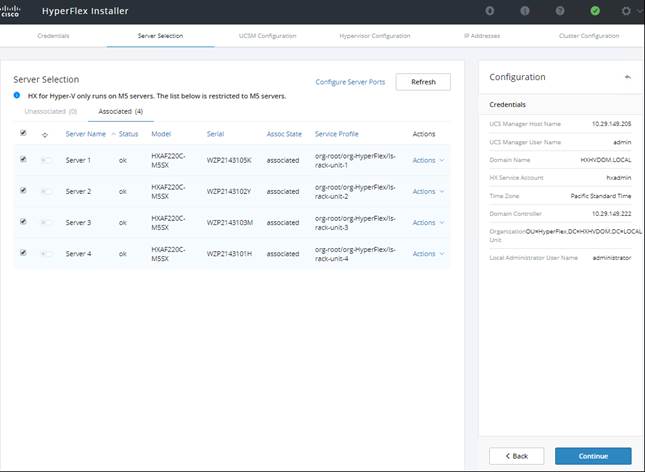This screenshot has height=472, width=645.
Task: Uncheck the Server 4 checkbox
Action: [x=23, y=253]
